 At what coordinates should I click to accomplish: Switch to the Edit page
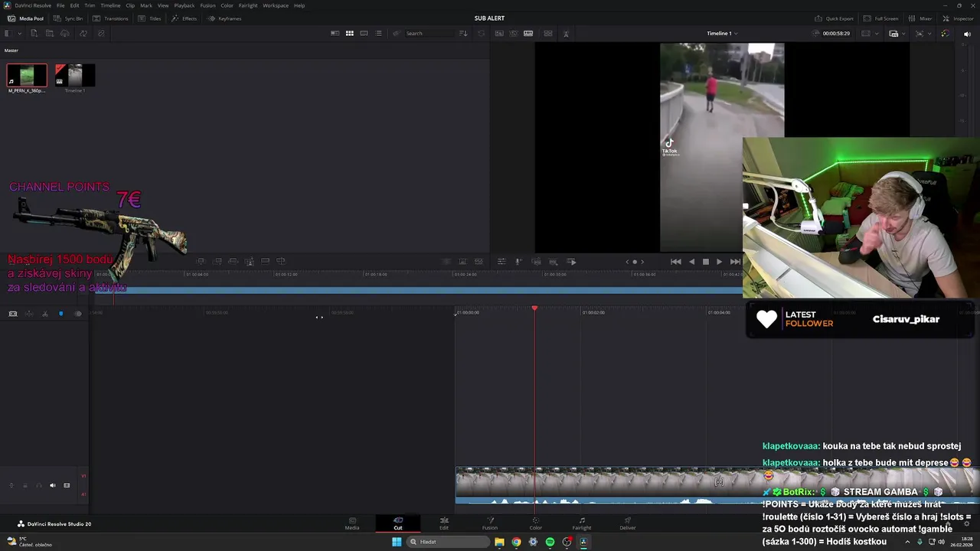444,523
